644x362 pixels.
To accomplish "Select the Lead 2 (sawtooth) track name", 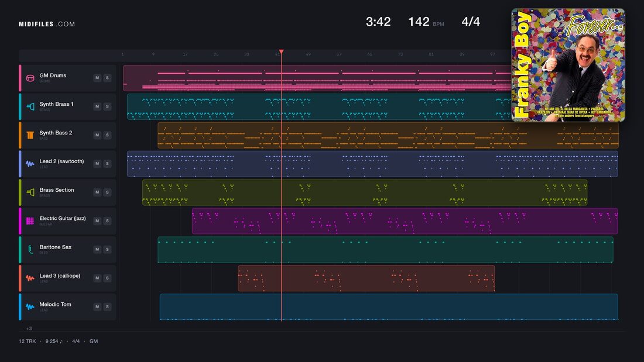I will click(x=61, y=161).
